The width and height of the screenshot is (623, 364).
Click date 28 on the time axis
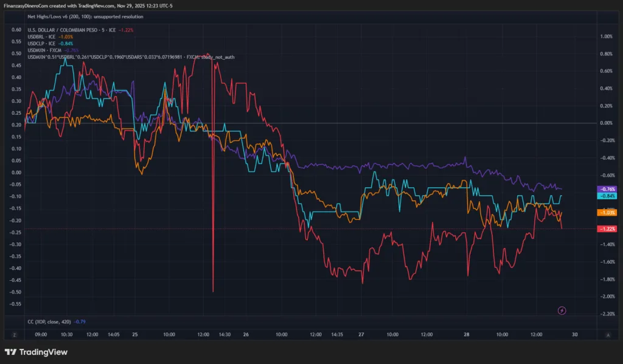coord(467,335)
